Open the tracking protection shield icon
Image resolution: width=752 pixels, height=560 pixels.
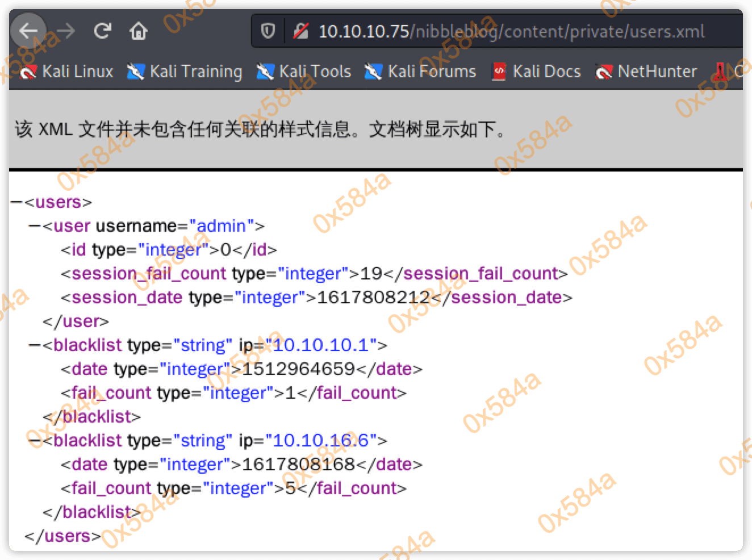268,31
